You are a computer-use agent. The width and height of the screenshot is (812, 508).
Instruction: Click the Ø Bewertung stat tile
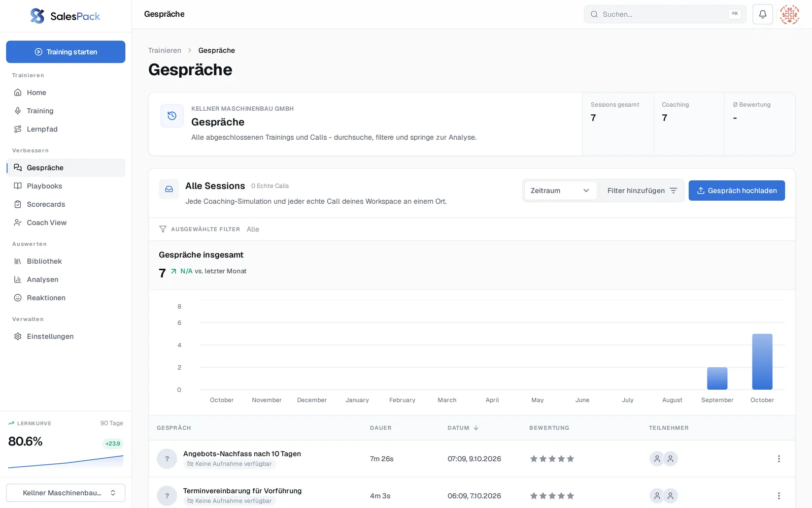tap(760, 124)
